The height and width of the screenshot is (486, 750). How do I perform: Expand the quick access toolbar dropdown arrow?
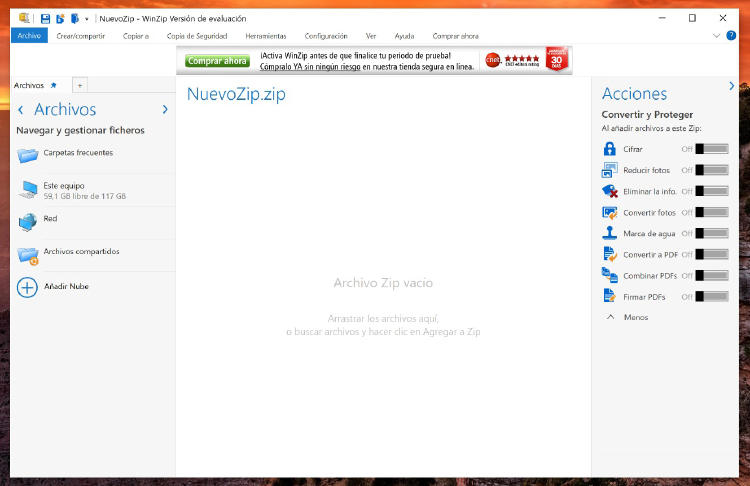tap(87, 19)
